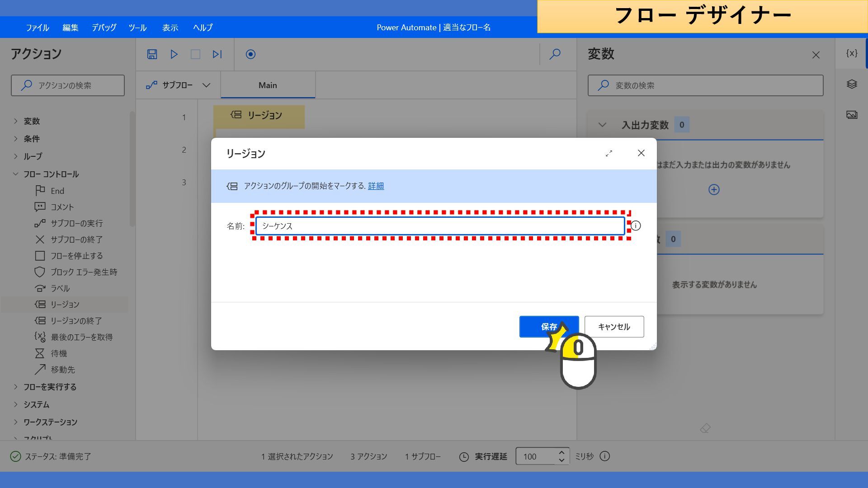
Task: Increase the 実行遅延 value with the up arrow
Action: pyautogui.click(x=561, y=452)
